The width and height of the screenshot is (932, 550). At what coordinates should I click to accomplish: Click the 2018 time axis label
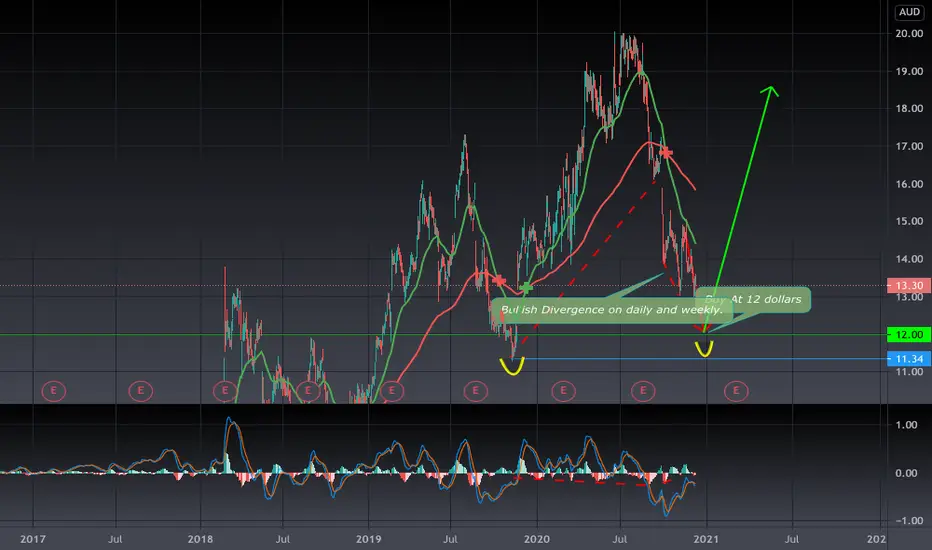[200, 539]
